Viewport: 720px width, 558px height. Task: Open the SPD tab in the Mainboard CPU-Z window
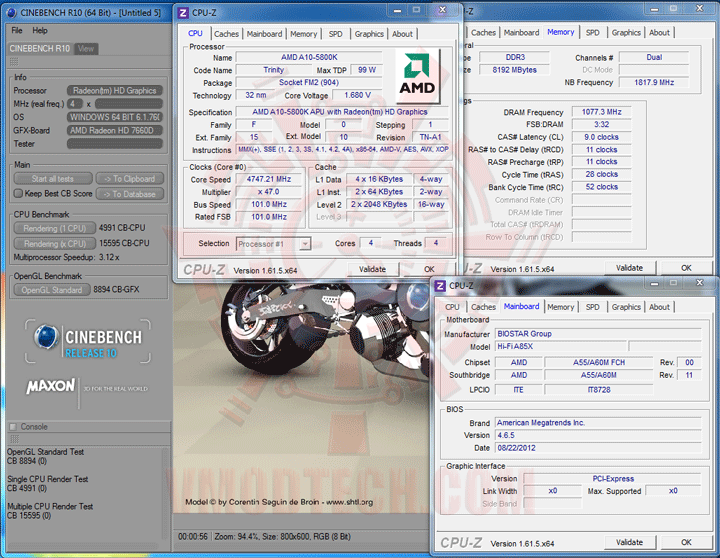point(592,307)
